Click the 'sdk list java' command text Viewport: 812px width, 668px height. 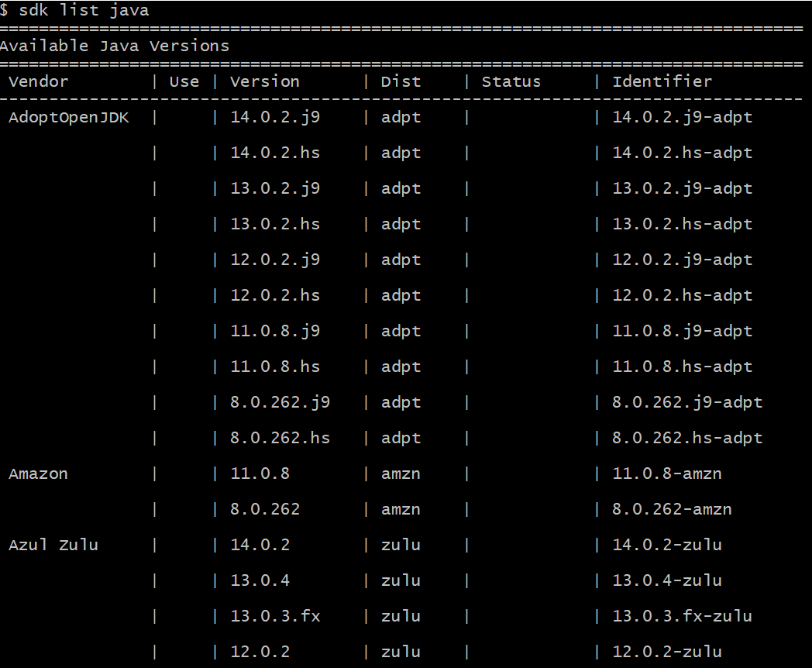(84, 10)
